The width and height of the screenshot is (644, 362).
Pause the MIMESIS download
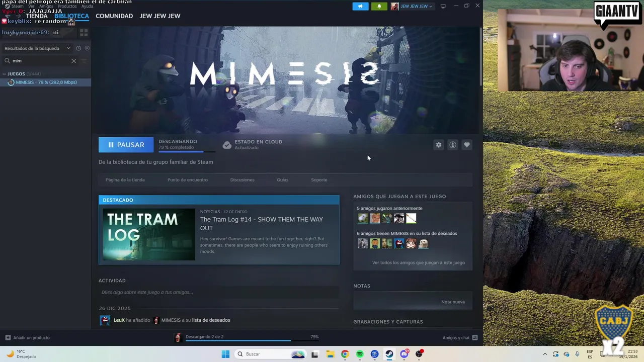pyautogui.click(x=126, y=145)
